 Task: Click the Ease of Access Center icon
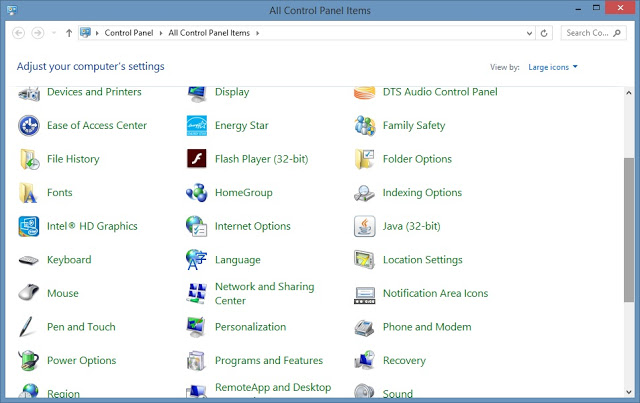(x=29, y=126)
